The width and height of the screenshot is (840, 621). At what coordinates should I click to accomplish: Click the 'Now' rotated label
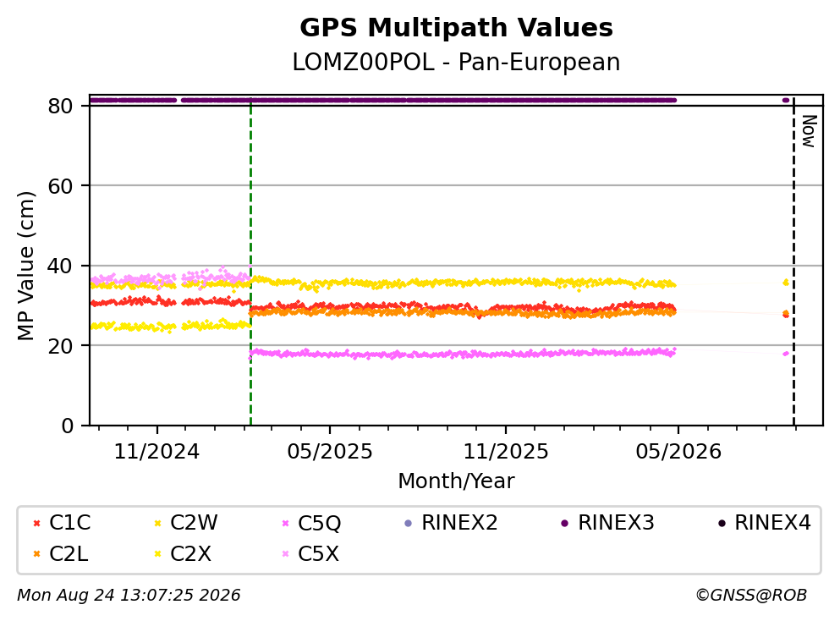click(809, 131)
